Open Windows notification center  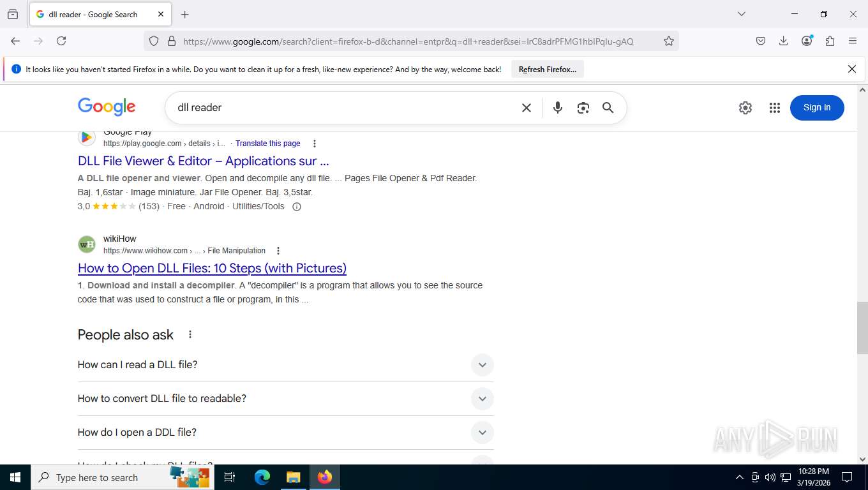point(847,477)
